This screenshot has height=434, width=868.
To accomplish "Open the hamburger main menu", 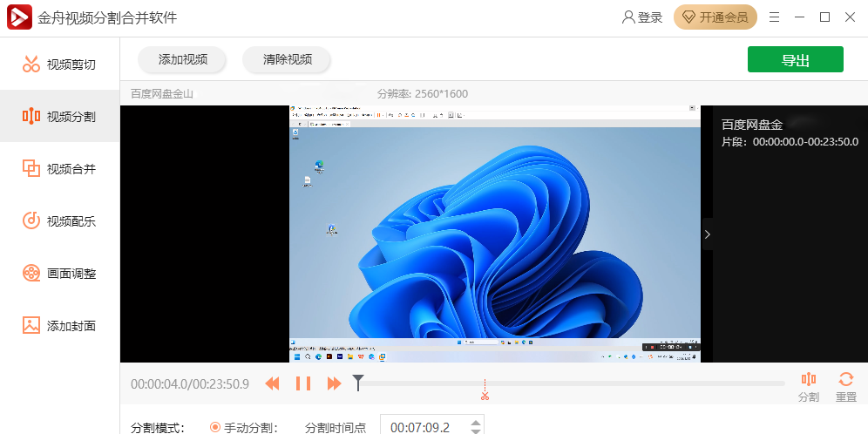I will [x=775, y=17].
